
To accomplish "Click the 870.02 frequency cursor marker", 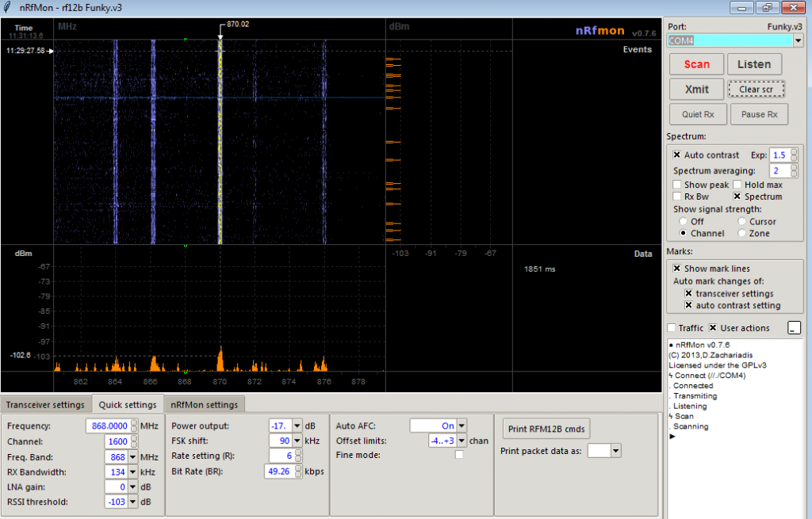I will tap(237, 25).
